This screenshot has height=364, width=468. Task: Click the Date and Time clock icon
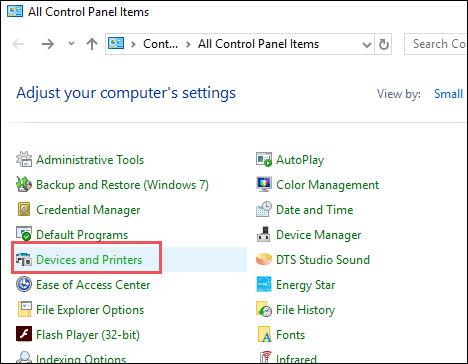point(264,209)
